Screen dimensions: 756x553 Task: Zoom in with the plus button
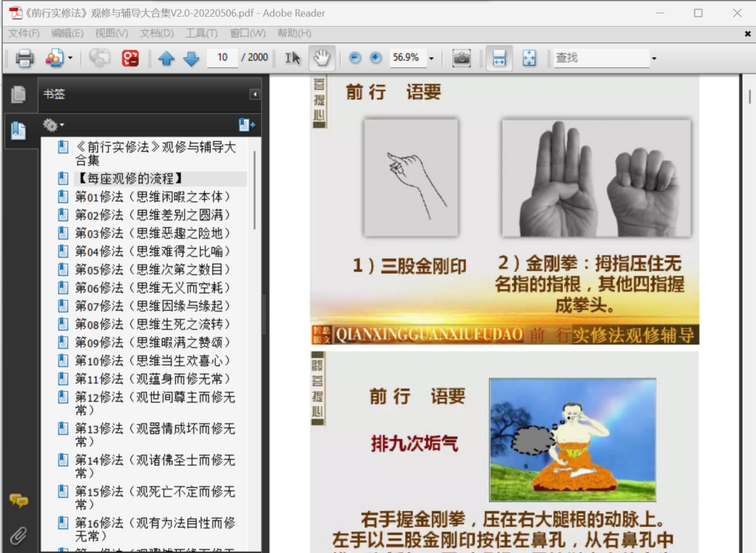point(376,57)
